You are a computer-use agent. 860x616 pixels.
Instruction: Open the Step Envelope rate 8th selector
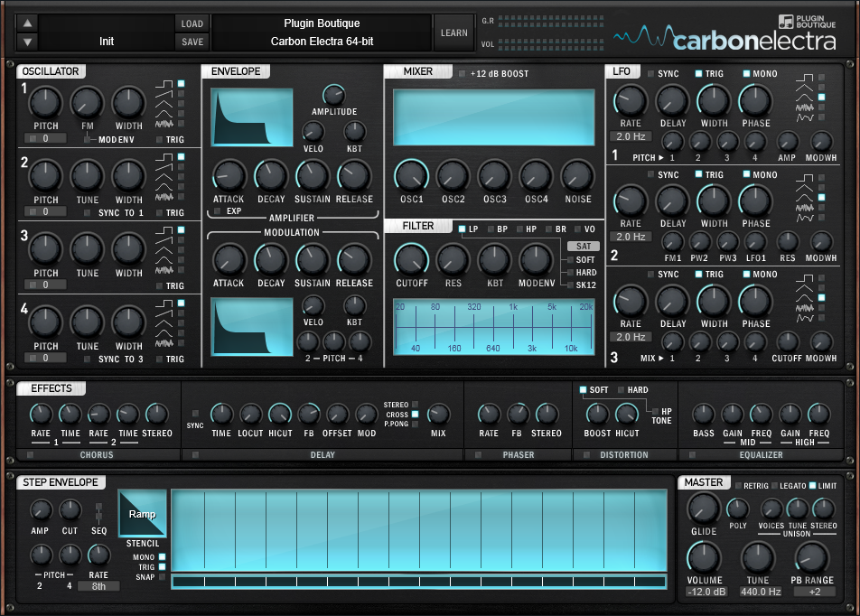pos(98,585)
